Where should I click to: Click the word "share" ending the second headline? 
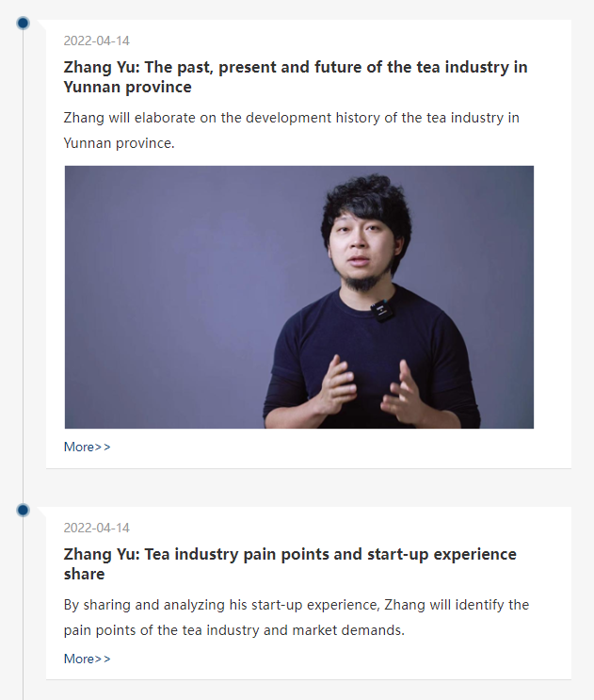(84, 574)
